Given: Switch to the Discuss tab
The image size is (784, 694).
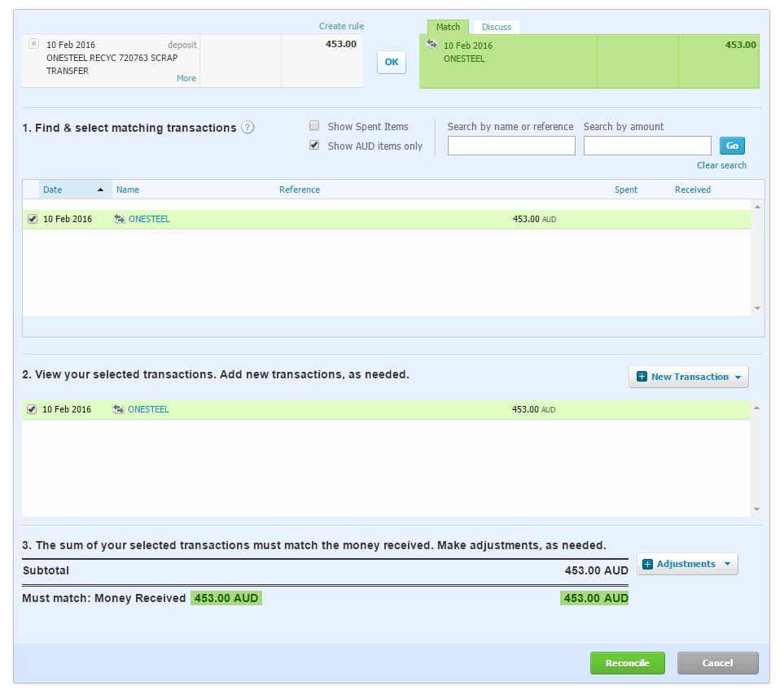Looking at the screenshot, I should click(x=497, y=27).
